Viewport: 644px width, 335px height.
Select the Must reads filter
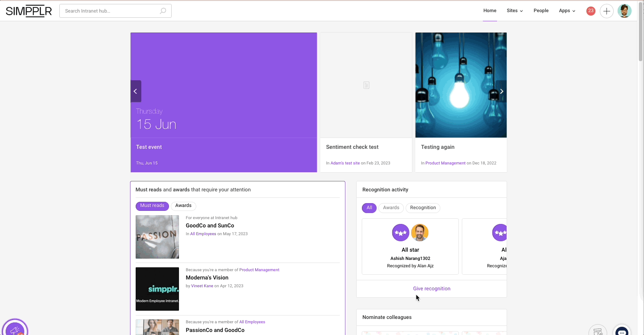click(152, 206)
